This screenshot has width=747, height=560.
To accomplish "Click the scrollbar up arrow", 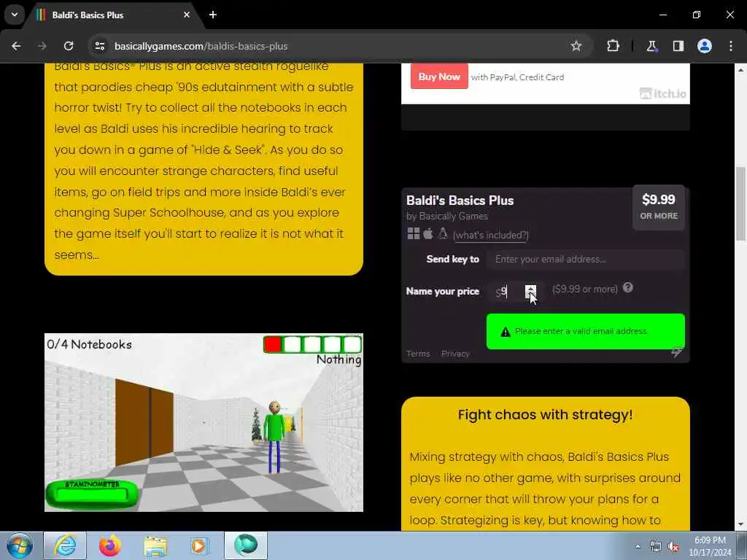I will click(740, 69).
